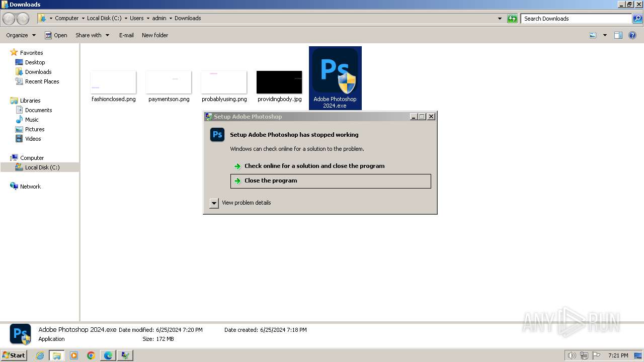Image resolution: width=644 pixels, height=362 pixels.
Task: Click the Search Downloads field
Action: 576,19
